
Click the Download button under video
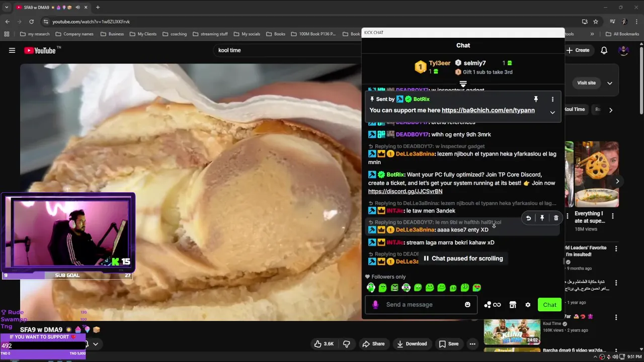412,344
